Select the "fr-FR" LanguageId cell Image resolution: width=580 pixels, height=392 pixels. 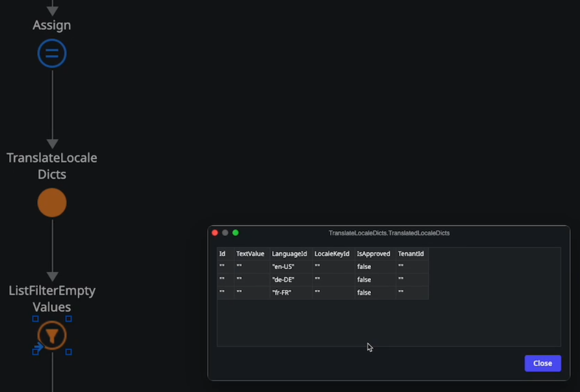tap(281, 292)
